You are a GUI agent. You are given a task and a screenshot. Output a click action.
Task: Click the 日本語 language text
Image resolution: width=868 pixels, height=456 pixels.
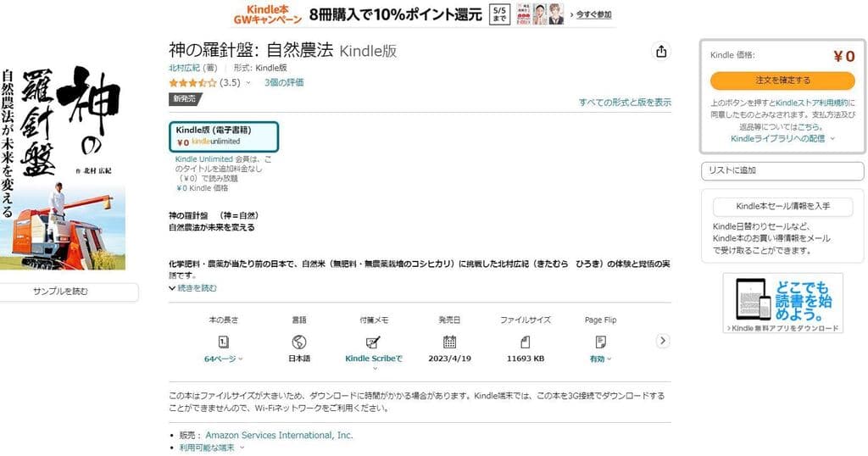(x=299, y=359)
